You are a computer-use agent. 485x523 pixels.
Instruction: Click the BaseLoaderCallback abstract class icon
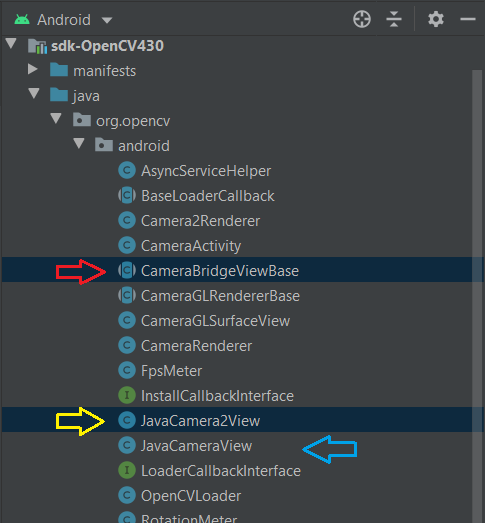pyautogui.click(x=127, y=195)
